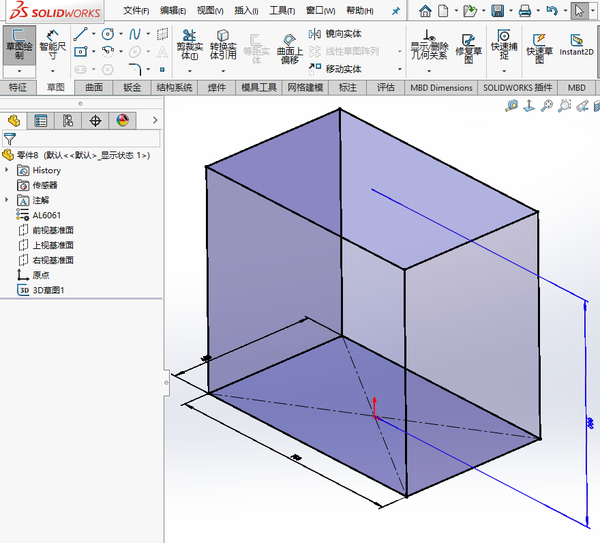Activate 转换实体引用 convert entities

223,45
